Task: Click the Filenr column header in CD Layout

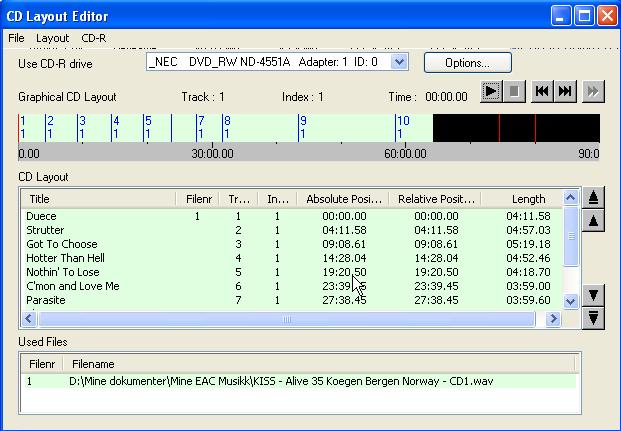Action: coord(198,199)
